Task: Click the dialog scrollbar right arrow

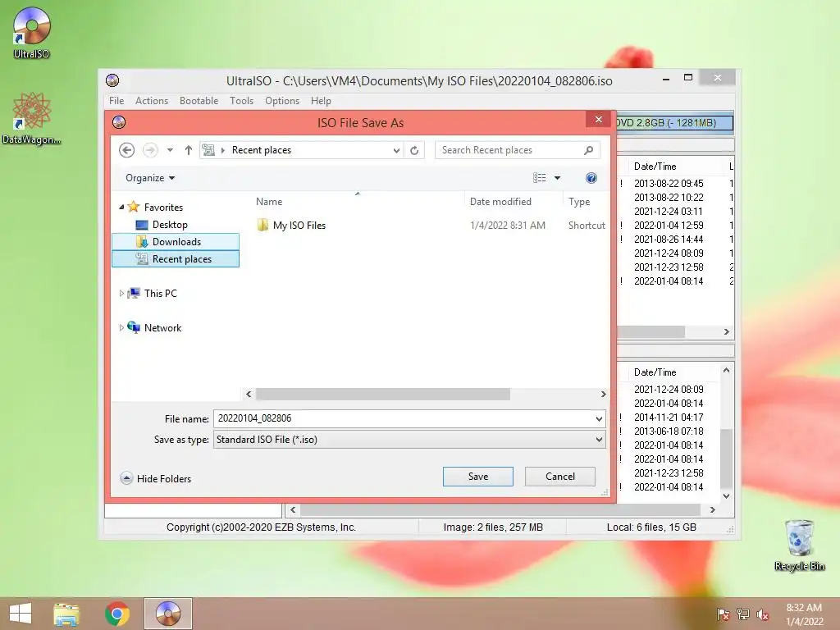Action: 603,395
